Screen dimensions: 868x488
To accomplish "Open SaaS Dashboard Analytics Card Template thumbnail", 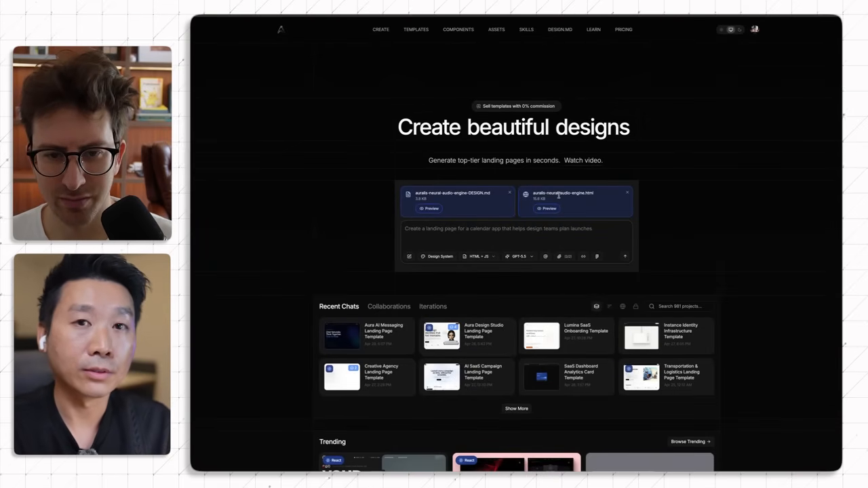I will click(542, 377).
